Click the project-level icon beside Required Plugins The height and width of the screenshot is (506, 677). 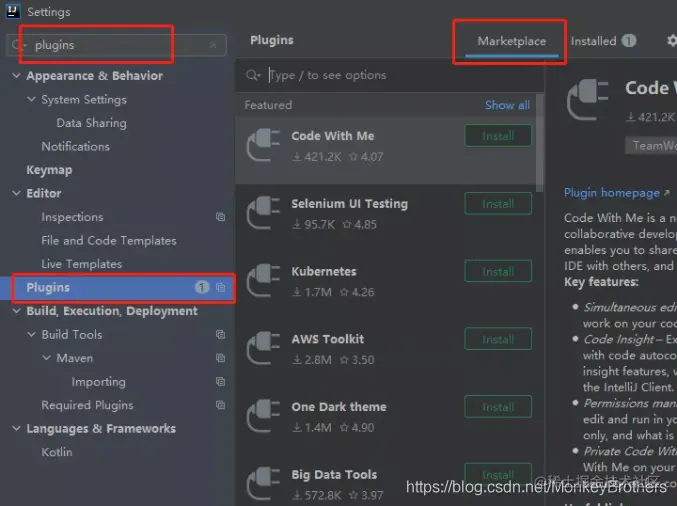click(x=221, y=405)
